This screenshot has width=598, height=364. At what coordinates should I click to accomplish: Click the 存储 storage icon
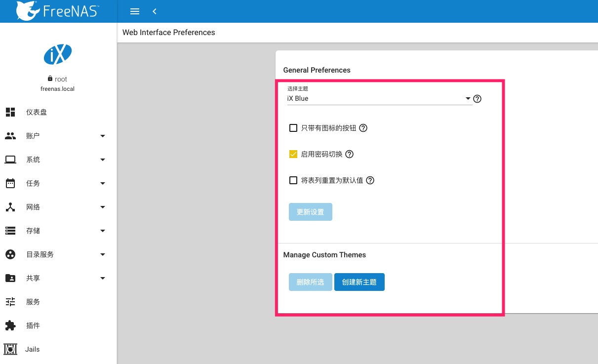(x=10, y=231)
